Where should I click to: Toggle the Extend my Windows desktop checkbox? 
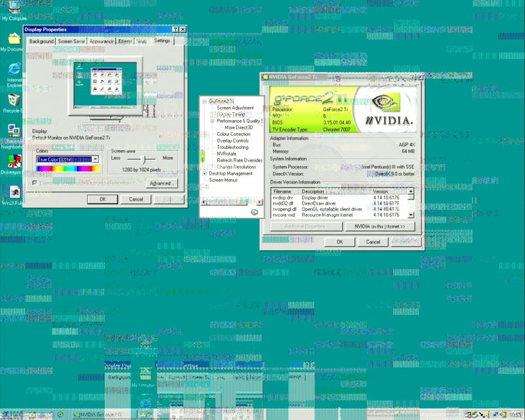tap(35, 183)
